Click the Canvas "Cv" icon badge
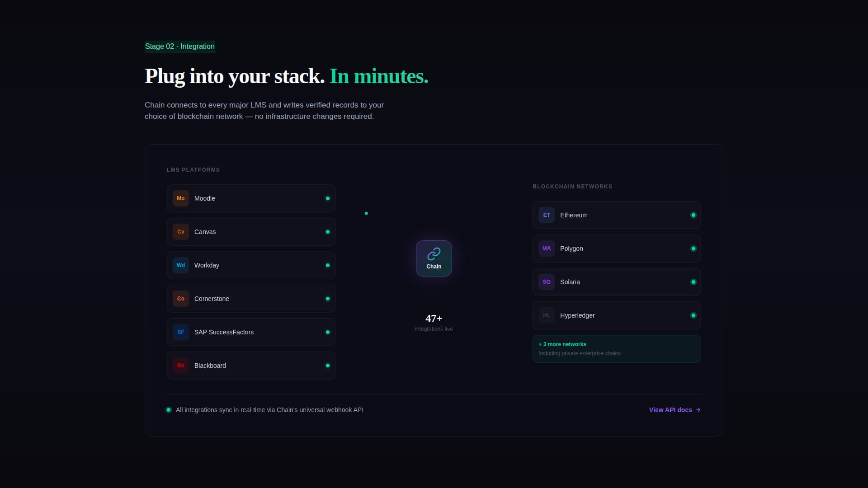The height and width of the screenshot is (488, 868). tap(181, 232)
